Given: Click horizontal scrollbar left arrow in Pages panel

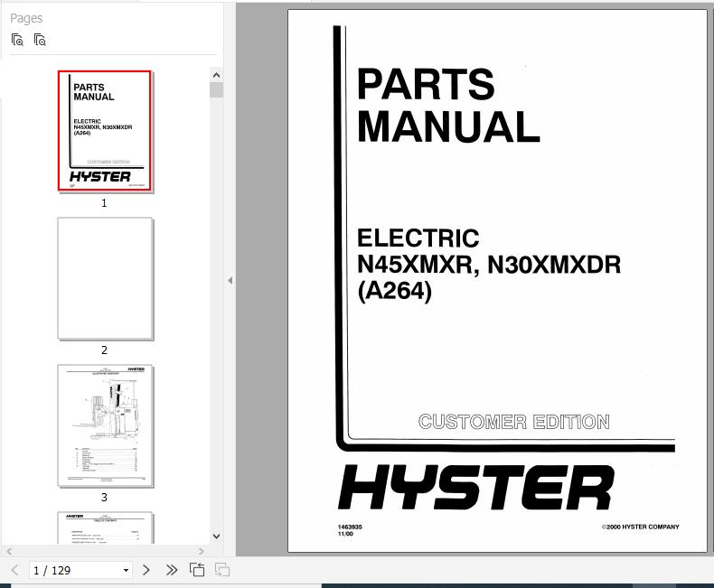Looking at the screenshot, I should click(9, 551).
